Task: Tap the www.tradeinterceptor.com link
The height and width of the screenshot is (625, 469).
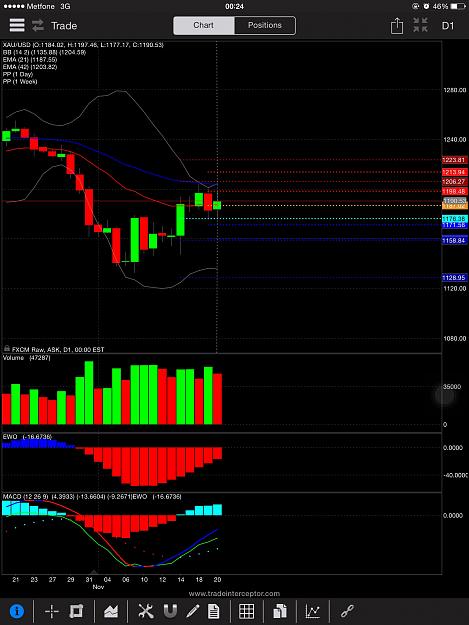Action: pos(234,594)
